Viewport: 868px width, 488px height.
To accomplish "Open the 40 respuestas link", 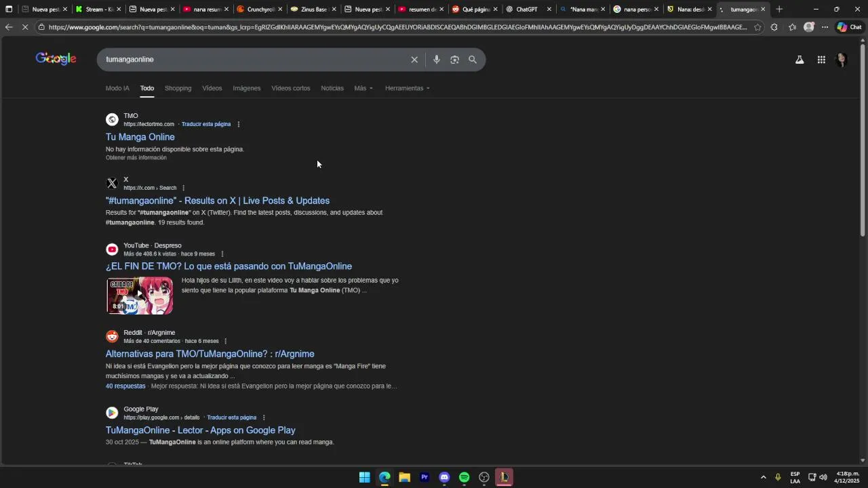I will click(x=125, y=386).
